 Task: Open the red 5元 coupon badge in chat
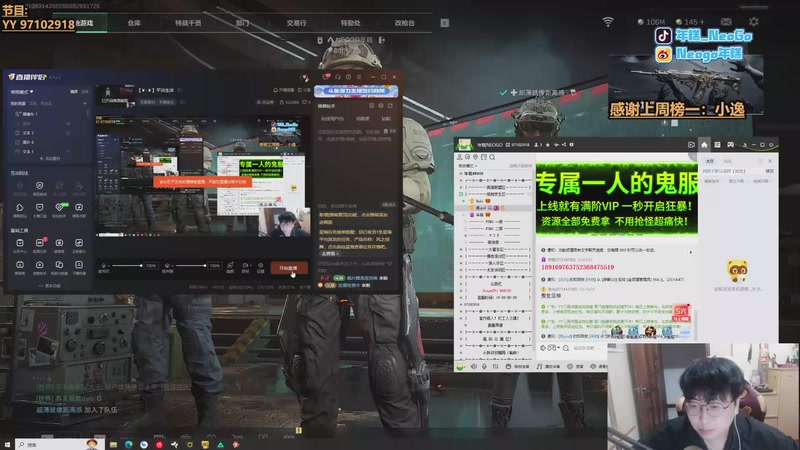(682, 312)
